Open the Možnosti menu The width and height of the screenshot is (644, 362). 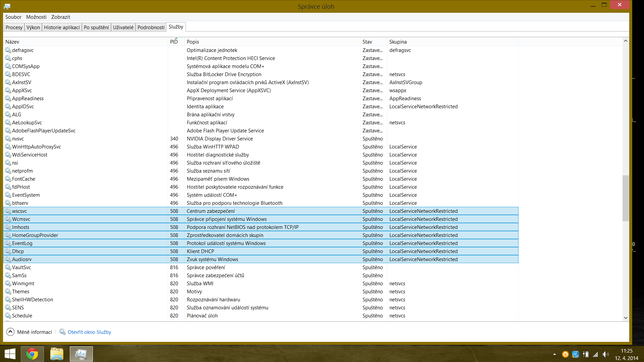(36, 17)
